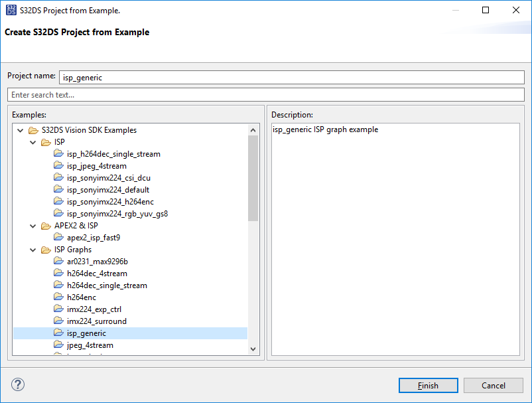Collapse the ISP tree node

coord(33,142)
